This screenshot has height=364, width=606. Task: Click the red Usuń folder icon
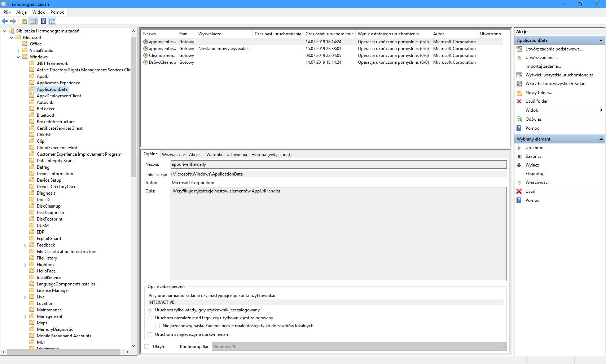point(519,101)
